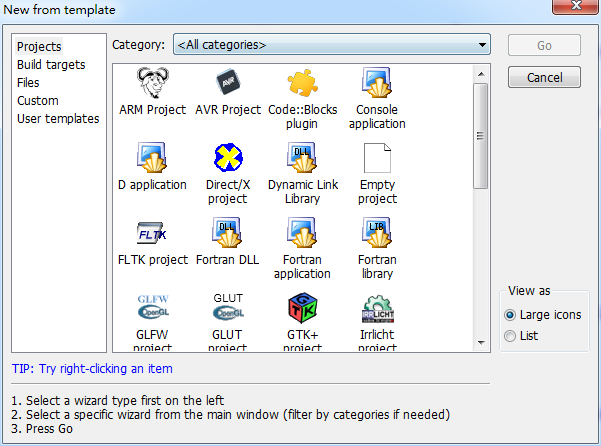Viewport: 601px width, 446px height.
Task: Select the ARM Project GNU icon
Action: pos(153,82)
